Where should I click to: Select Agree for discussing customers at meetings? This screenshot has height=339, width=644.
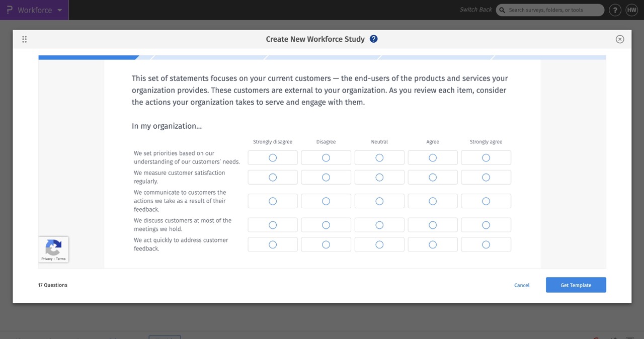433,225
